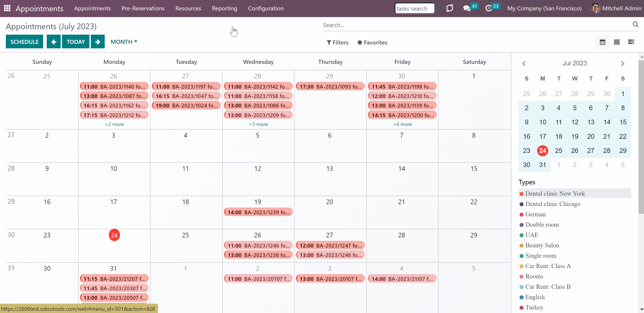Open appointment BA-2023/1140 at 11:00
Screen dimensions: 644x313
click(114, 86)
